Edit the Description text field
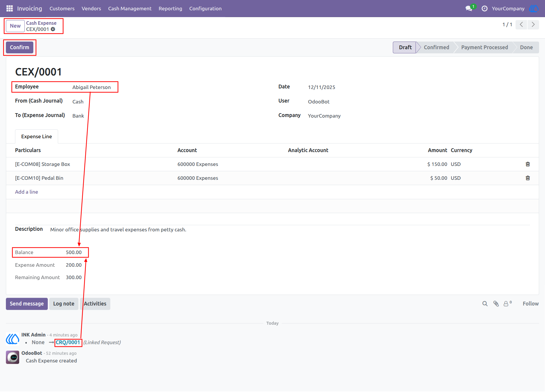 coord(290,230)
